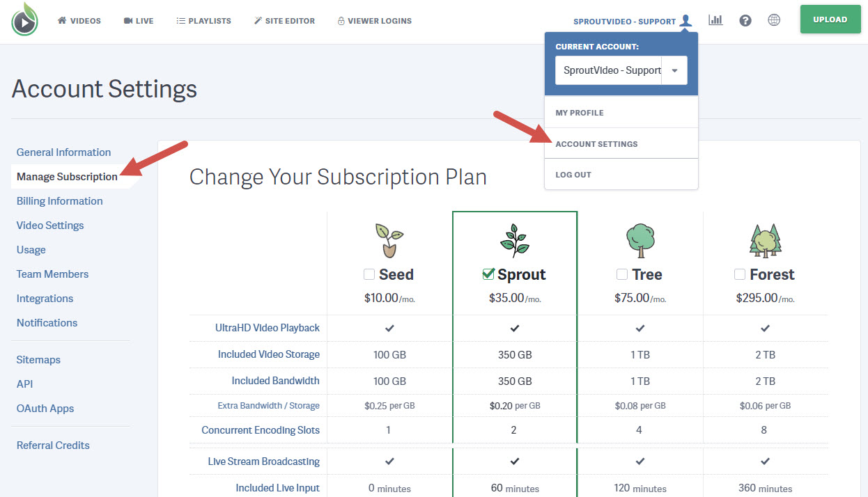Click the green Upload button
The width and height of the screenshot is (868, 497).
click(x=830, y=19)
